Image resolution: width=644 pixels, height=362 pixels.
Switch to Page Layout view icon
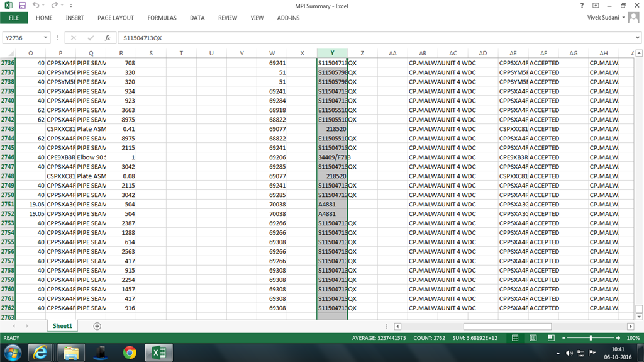pos(533,338)
